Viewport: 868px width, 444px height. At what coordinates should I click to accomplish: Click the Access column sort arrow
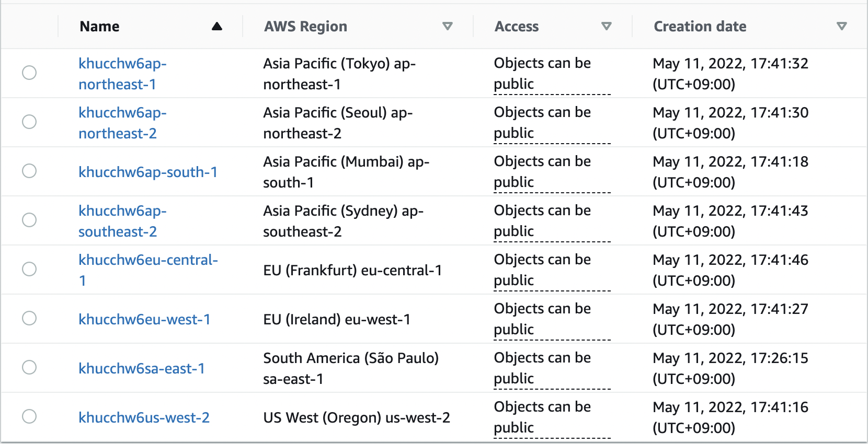tap(606, 27)
